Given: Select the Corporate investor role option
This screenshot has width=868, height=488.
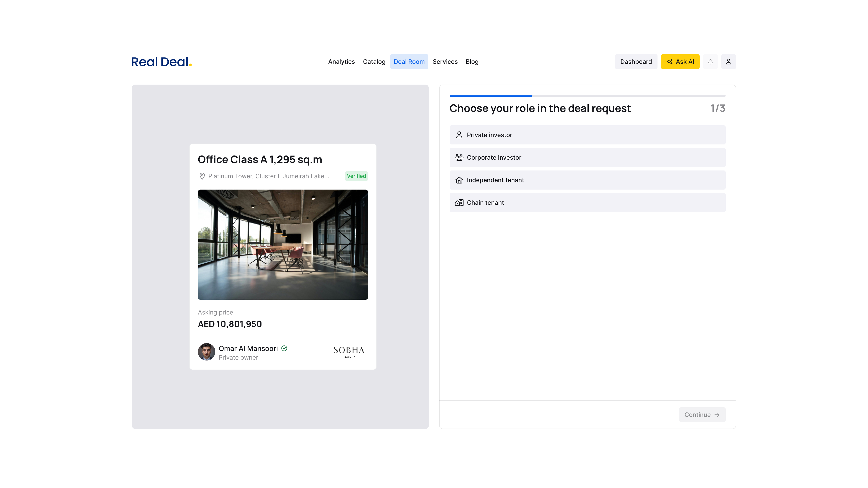Looking at the screenshot, I should coord(587,157).
